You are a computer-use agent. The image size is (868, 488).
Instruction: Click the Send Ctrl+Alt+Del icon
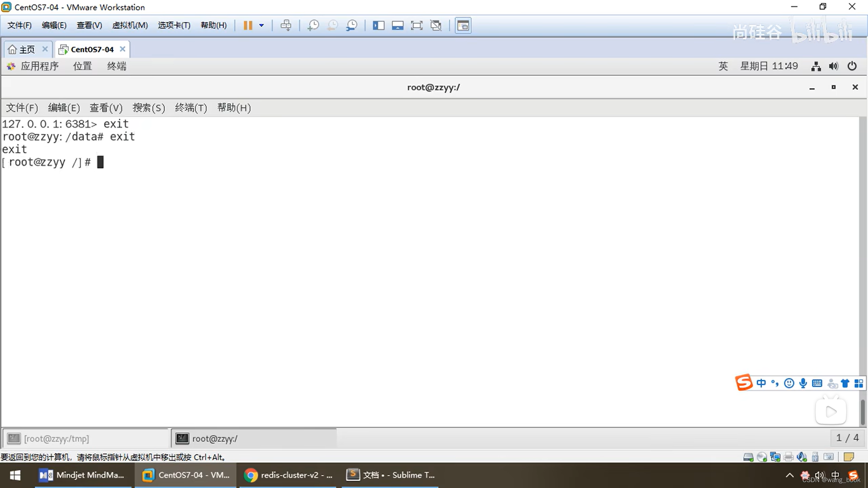point(286,25)
